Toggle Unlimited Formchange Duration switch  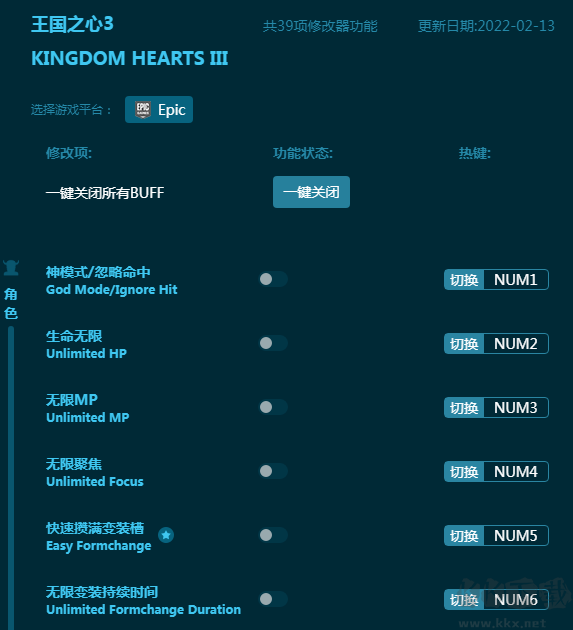coord(273,599)
